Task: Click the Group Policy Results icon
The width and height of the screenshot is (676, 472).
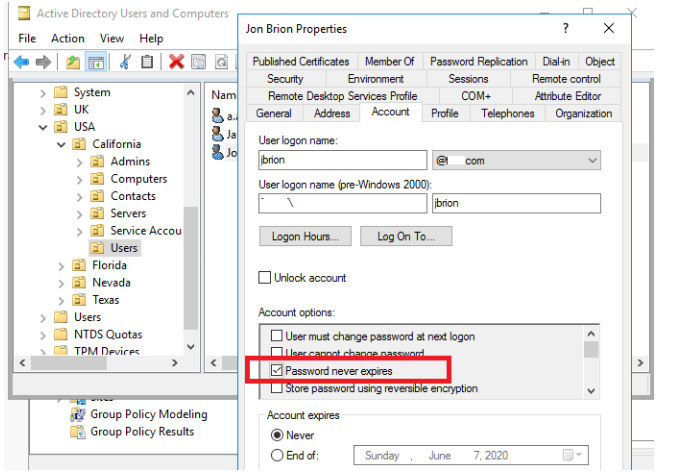Action: point(78,431)
